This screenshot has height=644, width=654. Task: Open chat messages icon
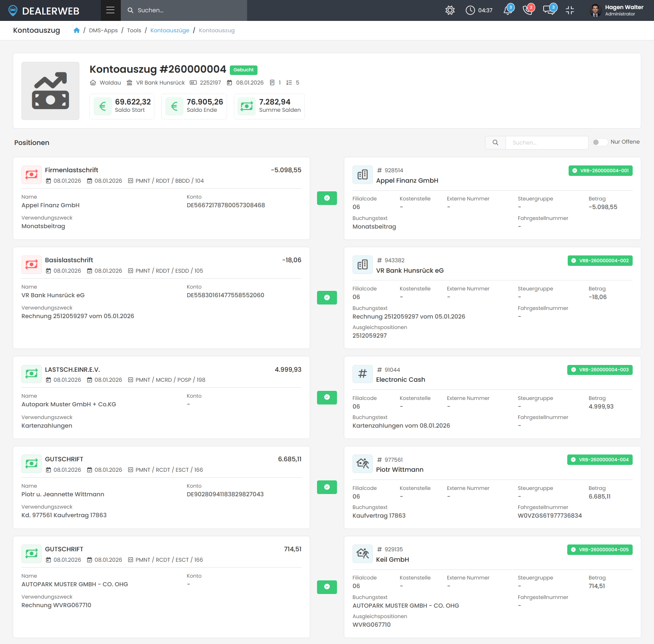pyautogui.click(x=549, y=10)
